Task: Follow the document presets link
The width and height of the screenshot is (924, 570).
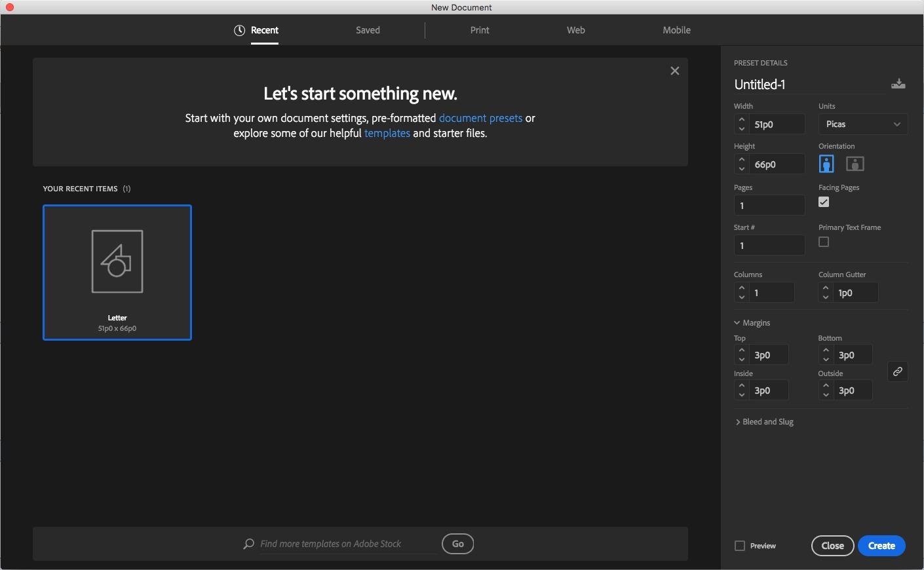Action: pyautogui.click(x=480, y=118)
